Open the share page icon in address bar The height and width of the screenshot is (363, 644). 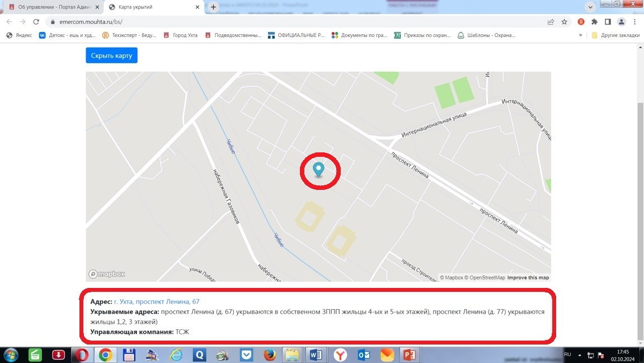pyautogui.click(x=551, y=22)
